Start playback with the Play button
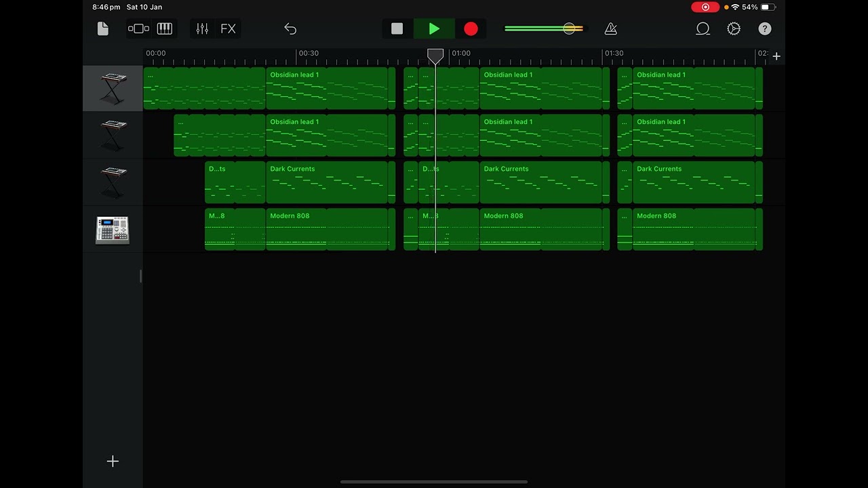 434,28
